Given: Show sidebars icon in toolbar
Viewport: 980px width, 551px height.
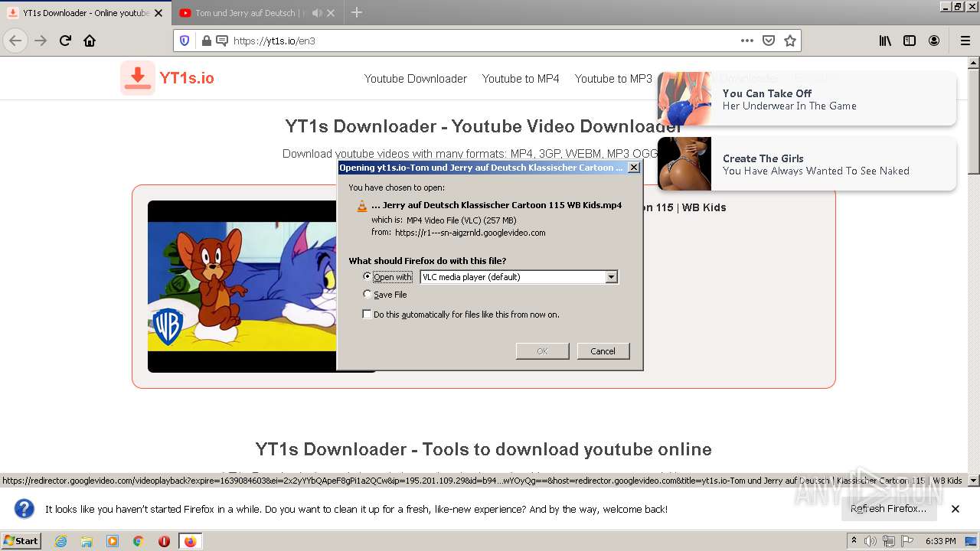Looking at the screenshot, I should click(910, 41).
